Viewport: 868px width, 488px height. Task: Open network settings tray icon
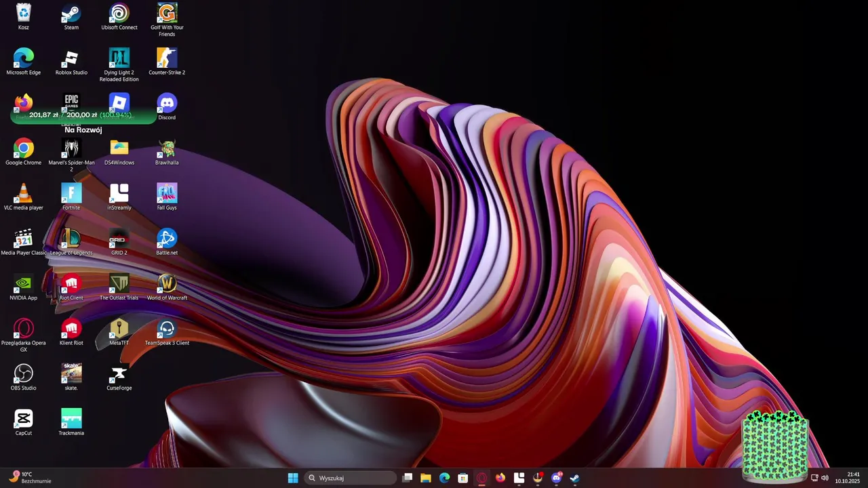814,478
